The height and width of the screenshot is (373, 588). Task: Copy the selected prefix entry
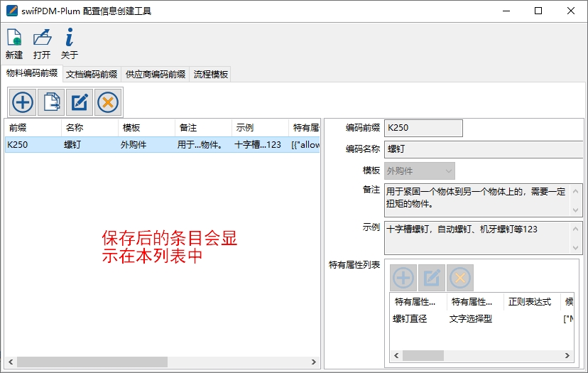pos(51,102)
